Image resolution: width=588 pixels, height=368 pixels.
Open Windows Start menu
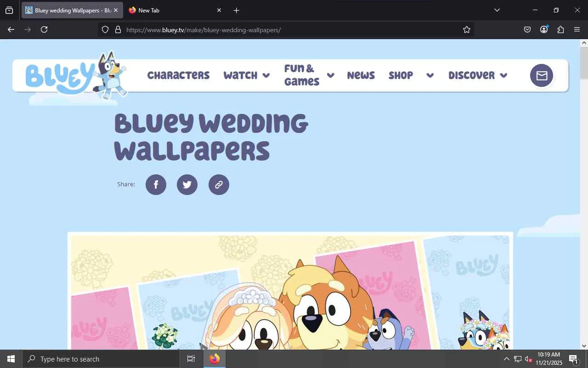11,359
